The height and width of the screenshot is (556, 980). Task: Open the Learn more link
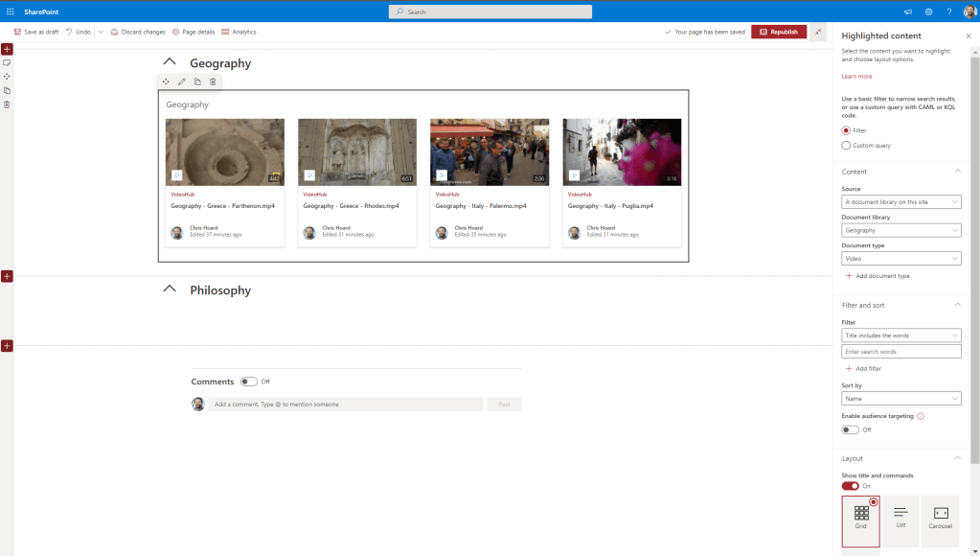point(856,76)
